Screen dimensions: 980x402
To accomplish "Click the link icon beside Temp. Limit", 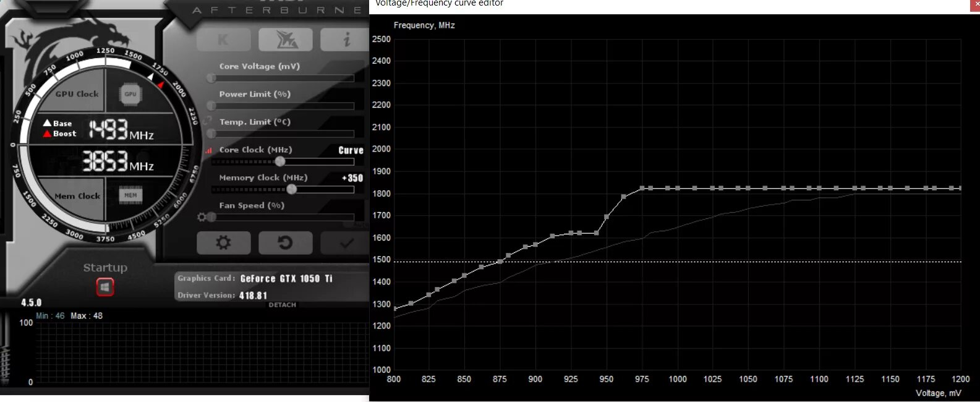I will pos(208,122).
